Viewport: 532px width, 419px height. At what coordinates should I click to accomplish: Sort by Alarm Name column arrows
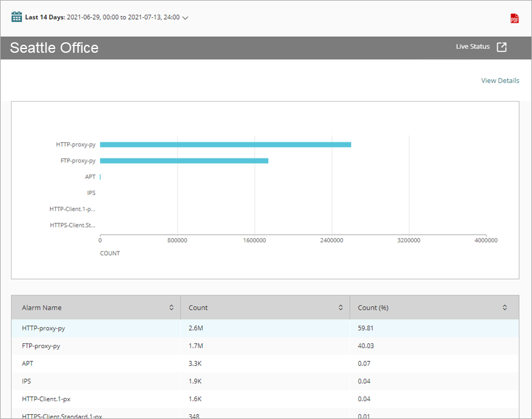click(171, 307)
